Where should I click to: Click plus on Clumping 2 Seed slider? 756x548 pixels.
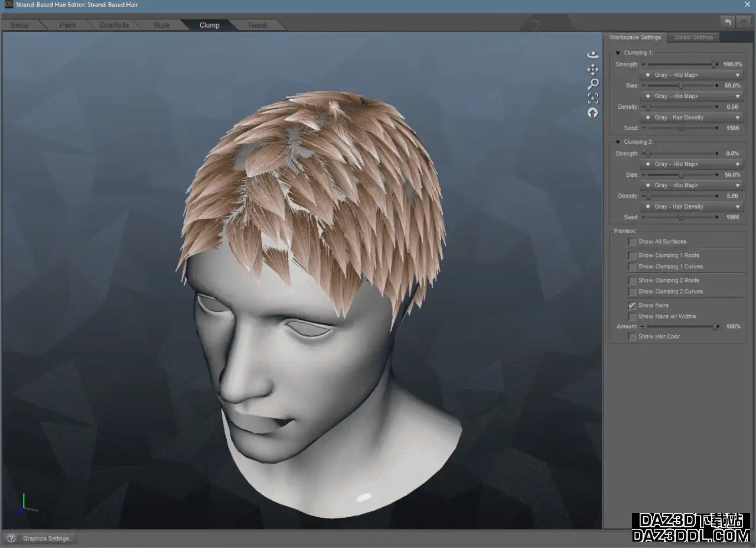717,217
